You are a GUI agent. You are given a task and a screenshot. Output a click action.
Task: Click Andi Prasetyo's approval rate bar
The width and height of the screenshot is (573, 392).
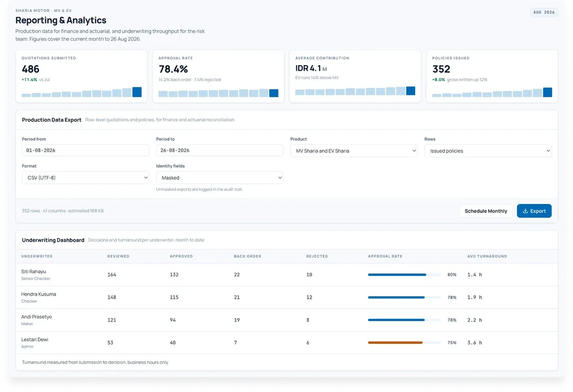coord(404,320)
